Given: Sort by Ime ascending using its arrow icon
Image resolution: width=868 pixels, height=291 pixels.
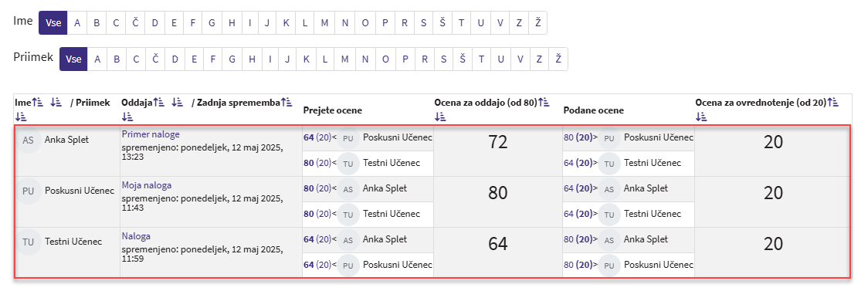Looking at the screenshot, I should pyautogui.click(x=37, y=103).
